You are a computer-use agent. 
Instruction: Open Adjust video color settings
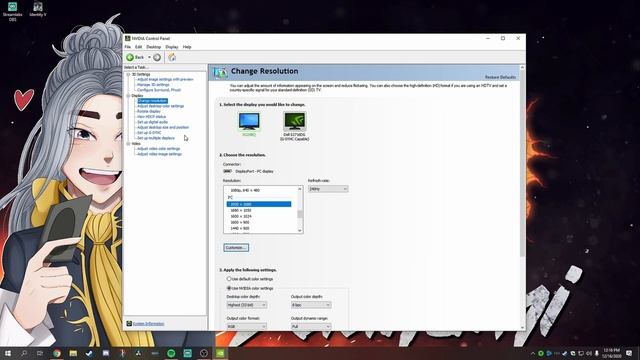coord(158,149)
